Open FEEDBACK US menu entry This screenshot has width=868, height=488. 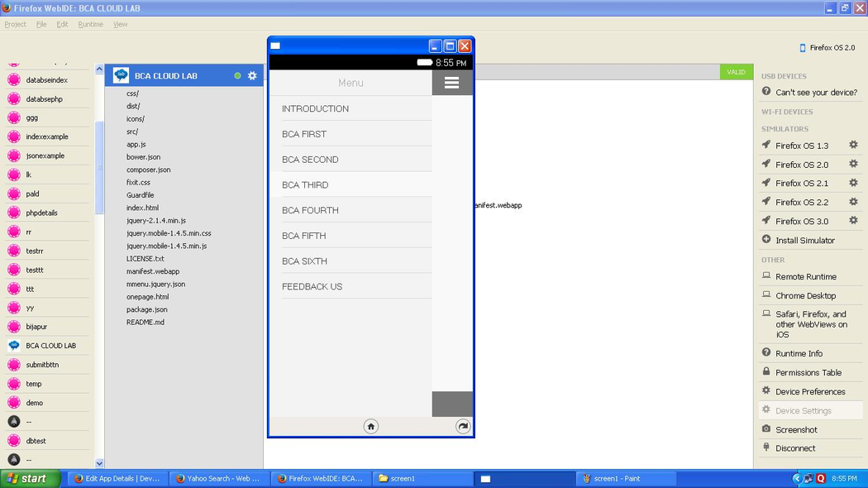click(312, 287)
